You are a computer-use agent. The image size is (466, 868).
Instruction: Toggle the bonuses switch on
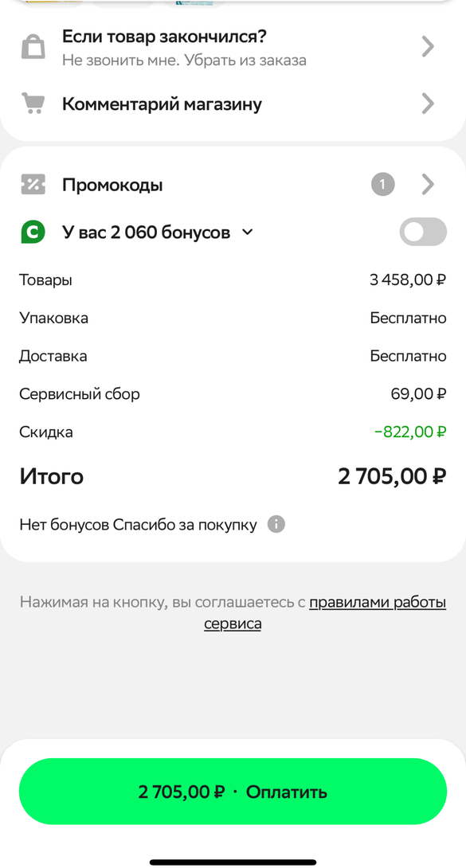coord(424,232)
